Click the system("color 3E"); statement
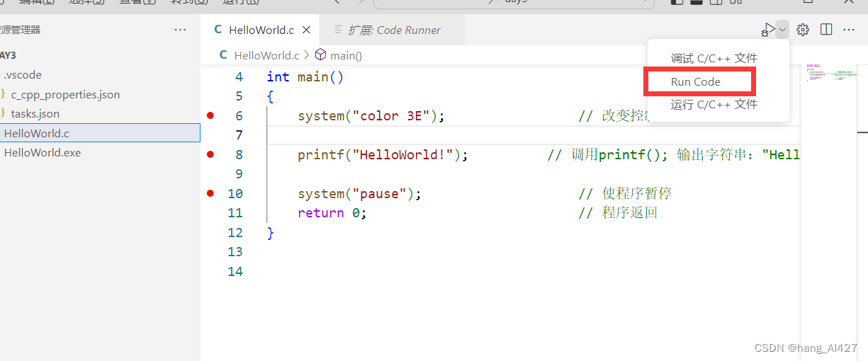 coord(371,116)
